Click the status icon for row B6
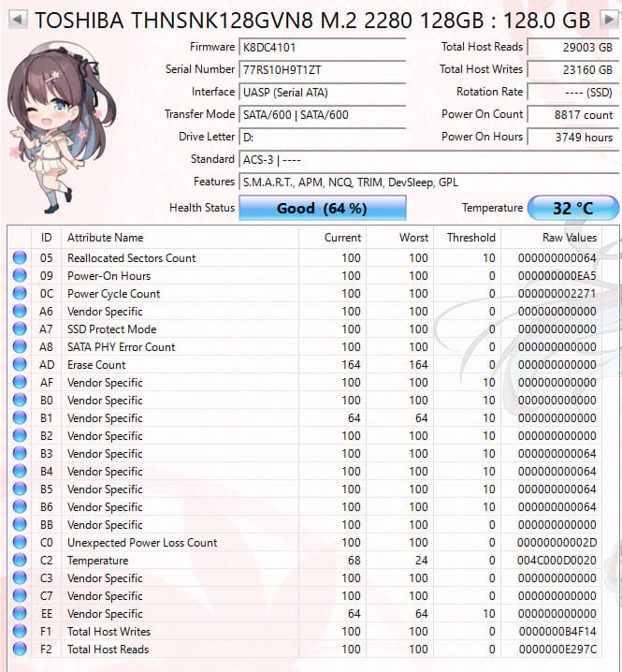 pos(20,506)
